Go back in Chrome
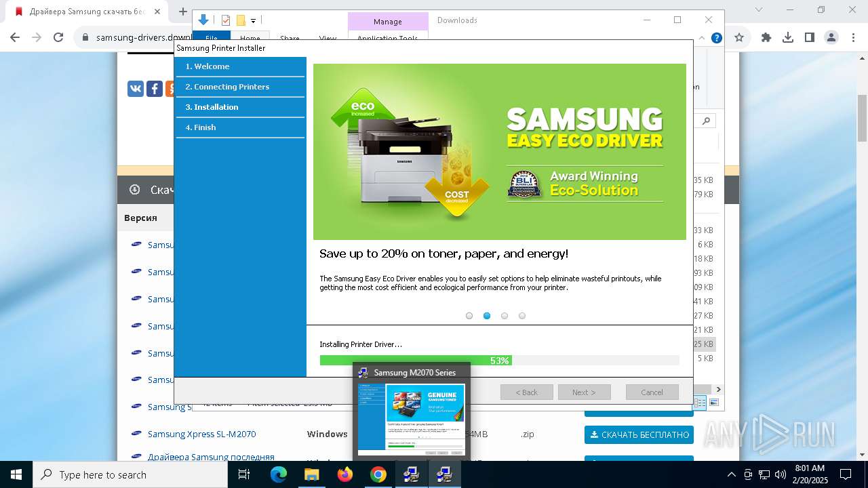Screen dimensions: 868x488 [15, 38]
